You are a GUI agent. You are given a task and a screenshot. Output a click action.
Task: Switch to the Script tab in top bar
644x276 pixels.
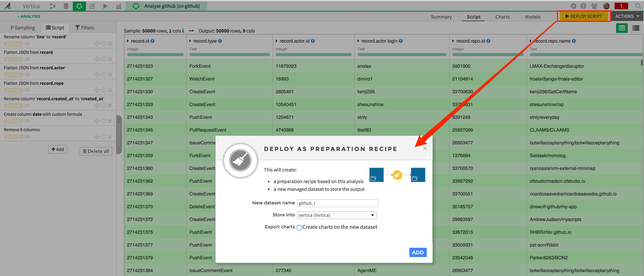[x=473, y=17]
